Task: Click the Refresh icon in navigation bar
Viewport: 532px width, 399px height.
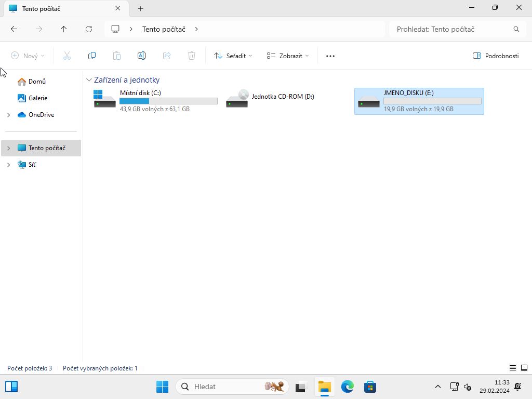Action: [89, 29]
